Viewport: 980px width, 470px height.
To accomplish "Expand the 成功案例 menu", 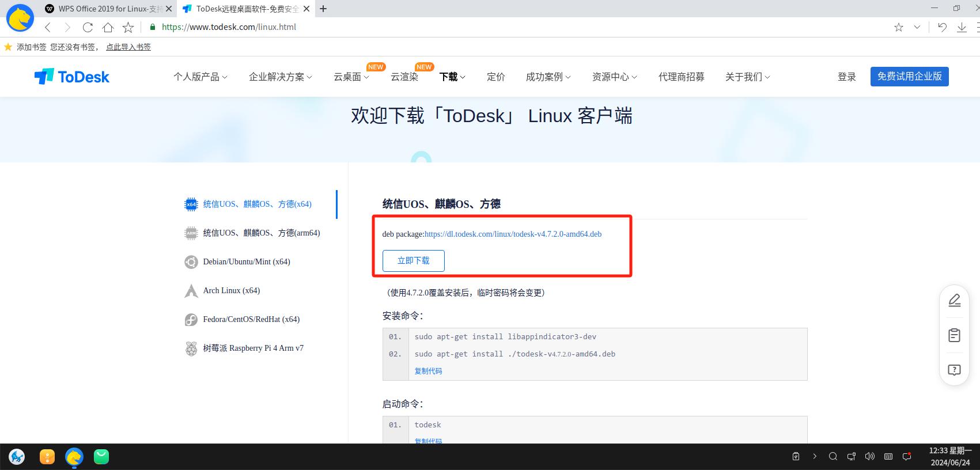I will coord(548,77).
